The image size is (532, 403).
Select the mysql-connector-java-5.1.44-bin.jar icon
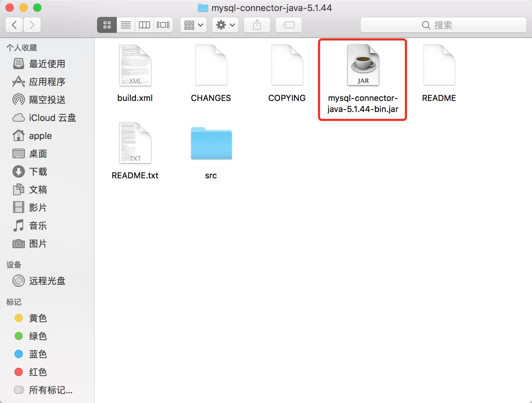[x=363, y=65]
